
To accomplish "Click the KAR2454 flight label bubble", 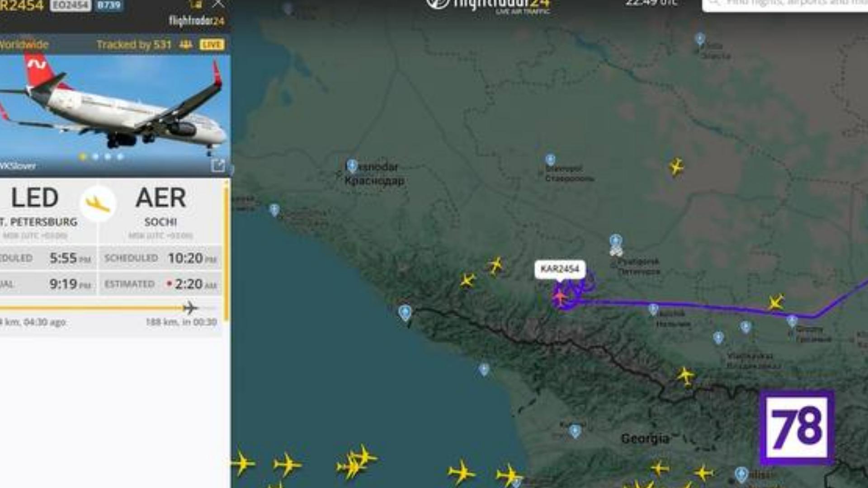I will click(560, 269).
